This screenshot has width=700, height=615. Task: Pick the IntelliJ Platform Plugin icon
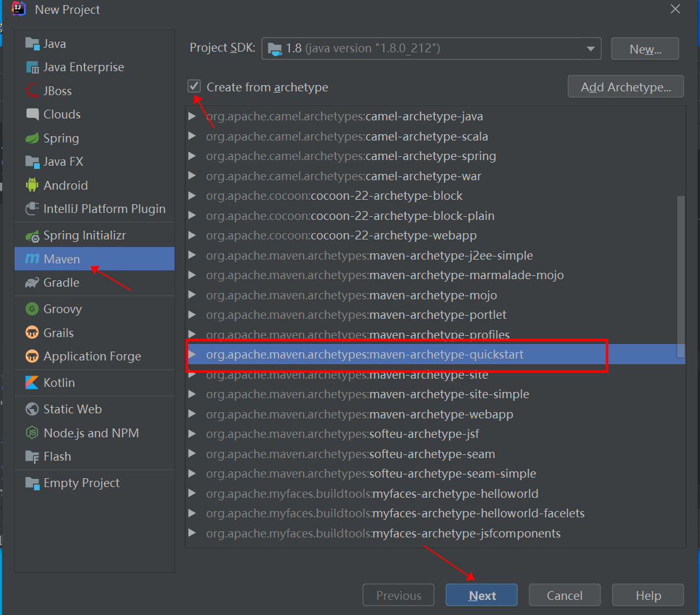pos(32,209)
